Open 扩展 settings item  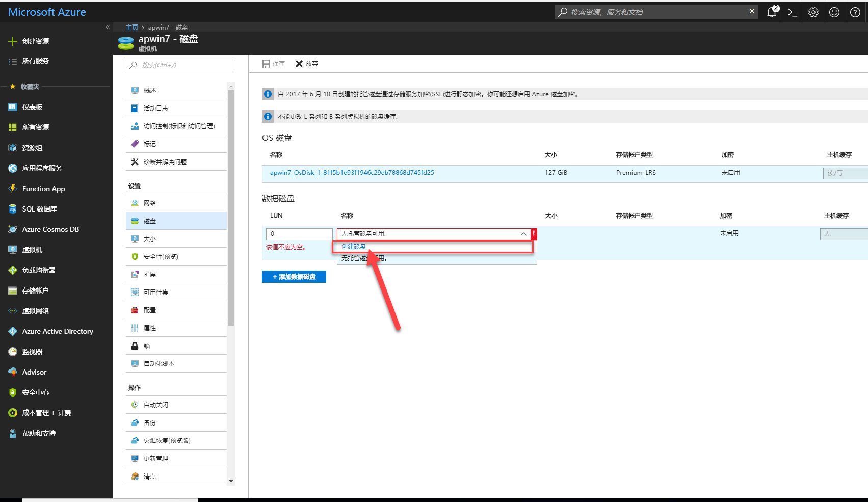pyautogui.click(x=176, y=274)
